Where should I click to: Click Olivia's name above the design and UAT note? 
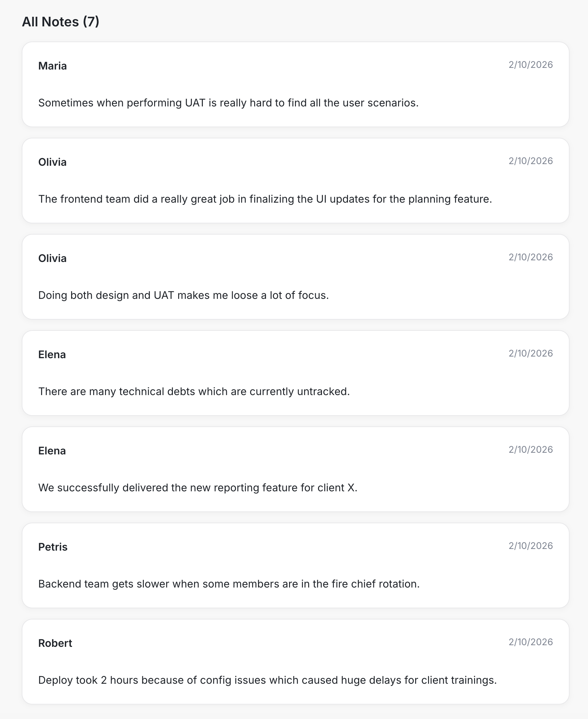click(52, 258)
